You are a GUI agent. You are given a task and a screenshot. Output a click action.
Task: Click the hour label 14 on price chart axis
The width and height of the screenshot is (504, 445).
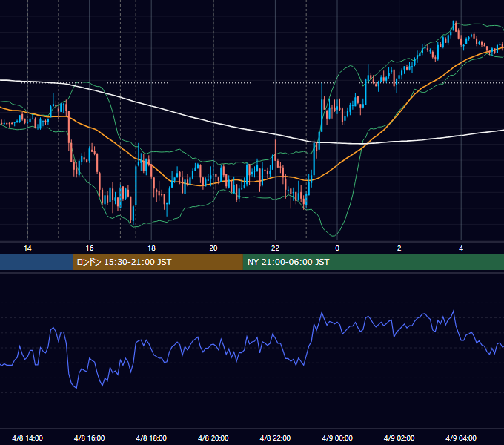[x=27, y=248]
